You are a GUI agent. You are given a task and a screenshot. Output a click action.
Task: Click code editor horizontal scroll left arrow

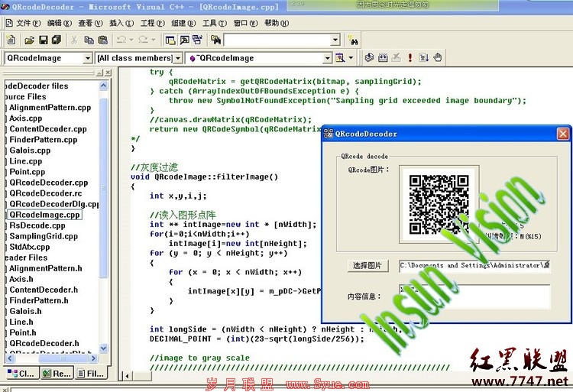pyautogui.click(x=127, y=375)
